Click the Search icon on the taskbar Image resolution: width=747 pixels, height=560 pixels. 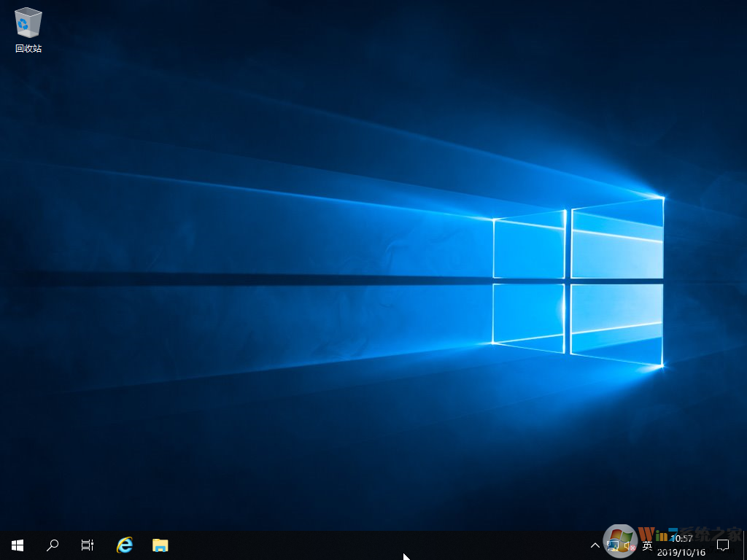pos(52,545)
